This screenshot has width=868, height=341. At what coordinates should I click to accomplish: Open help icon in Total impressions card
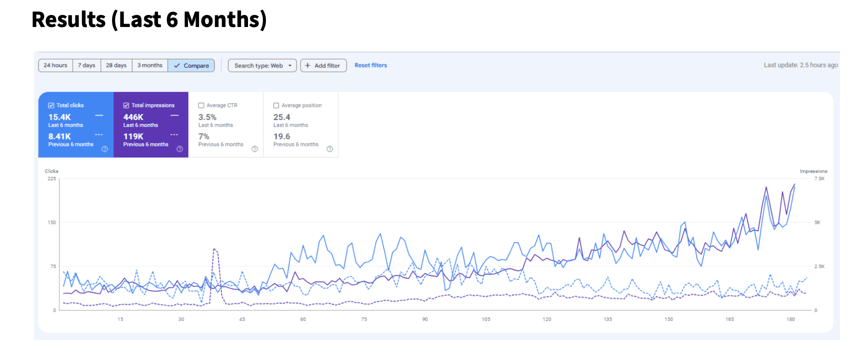[179, 149]
